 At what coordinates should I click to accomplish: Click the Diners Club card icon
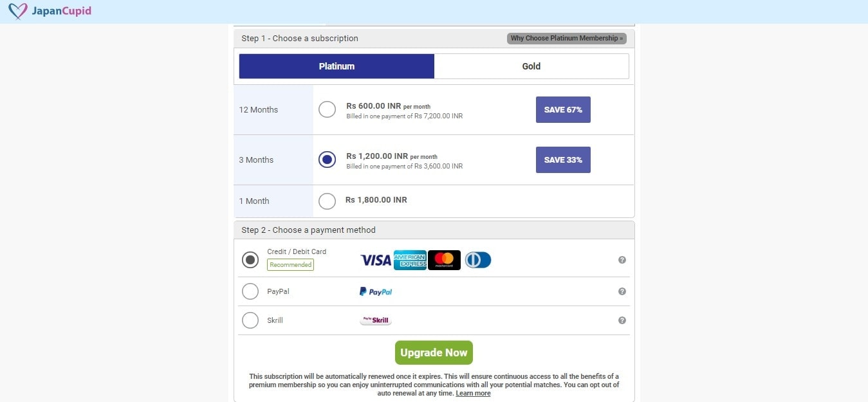[477, 260]
